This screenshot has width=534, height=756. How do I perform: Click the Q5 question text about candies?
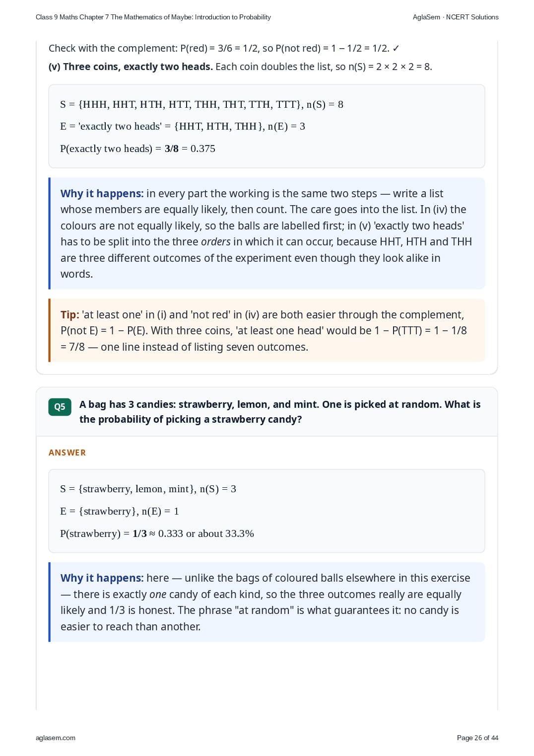pos(280,412)
